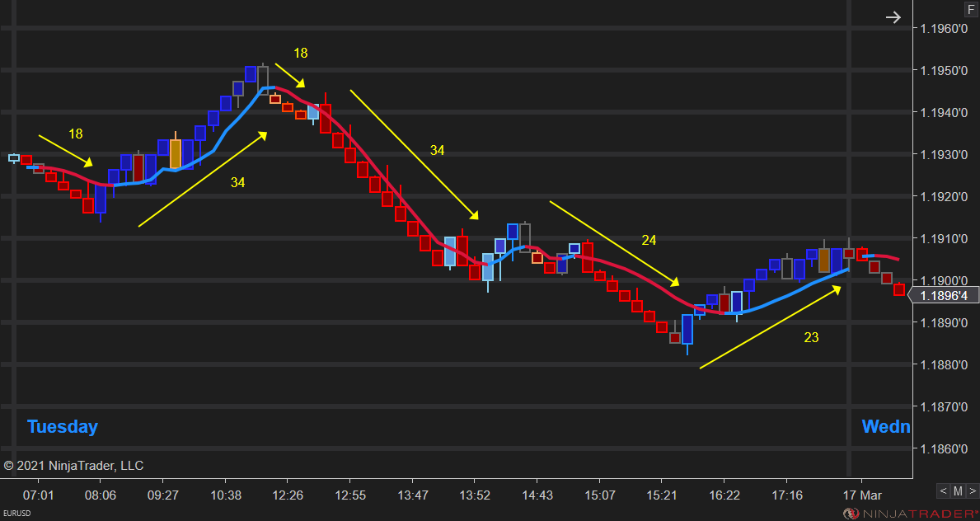The height and width of the screenshot is (521, 980).
Task: Select the yellow annotation numbered 24
Action: click(x=649, y=240)
